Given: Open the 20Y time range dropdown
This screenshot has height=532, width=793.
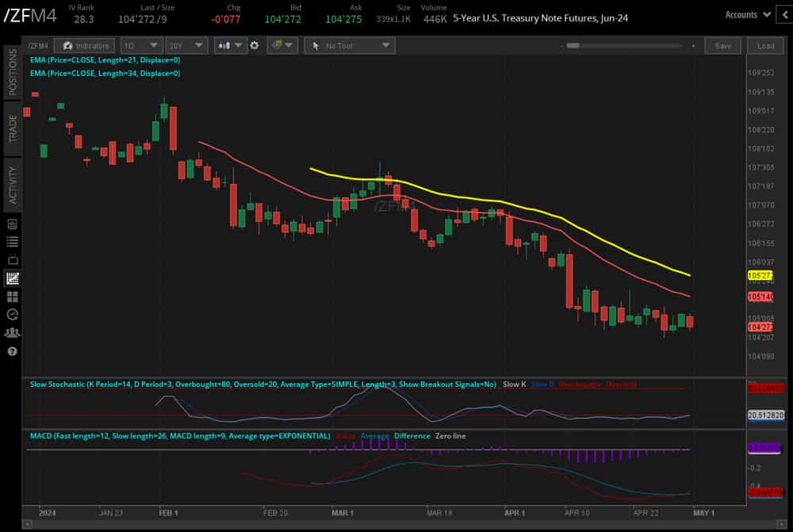Looking at the screenshot, I should point(186,46).
